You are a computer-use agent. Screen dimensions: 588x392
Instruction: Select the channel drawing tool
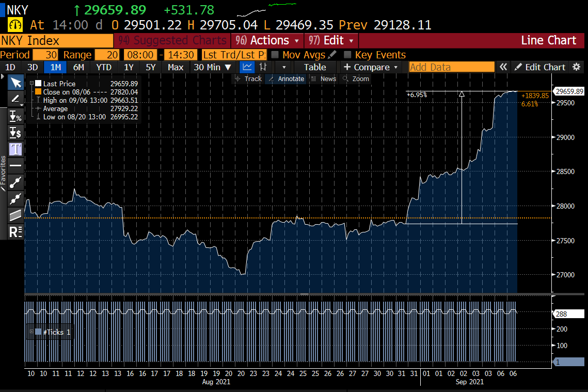tap(15, 215)
